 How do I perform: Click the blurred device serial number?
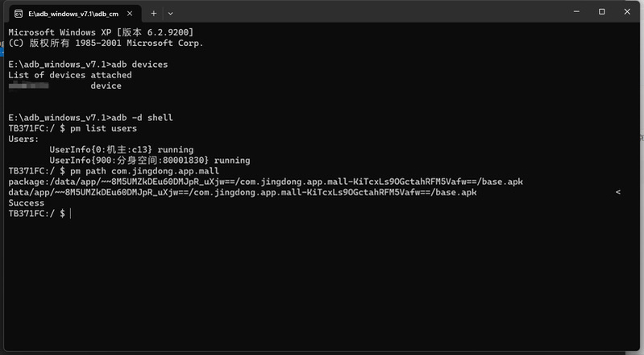pos(28,86)
